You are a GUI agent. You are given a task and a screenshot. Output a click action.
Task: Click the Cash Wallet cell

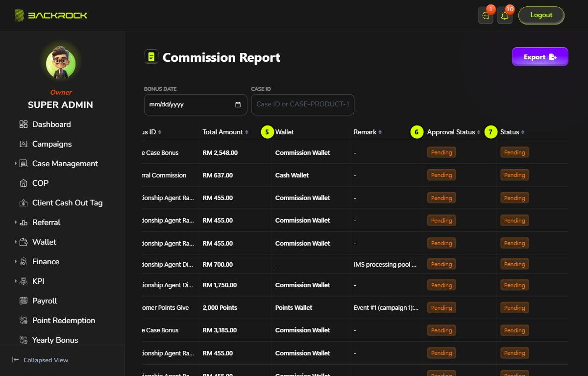[x=292, y=175]
